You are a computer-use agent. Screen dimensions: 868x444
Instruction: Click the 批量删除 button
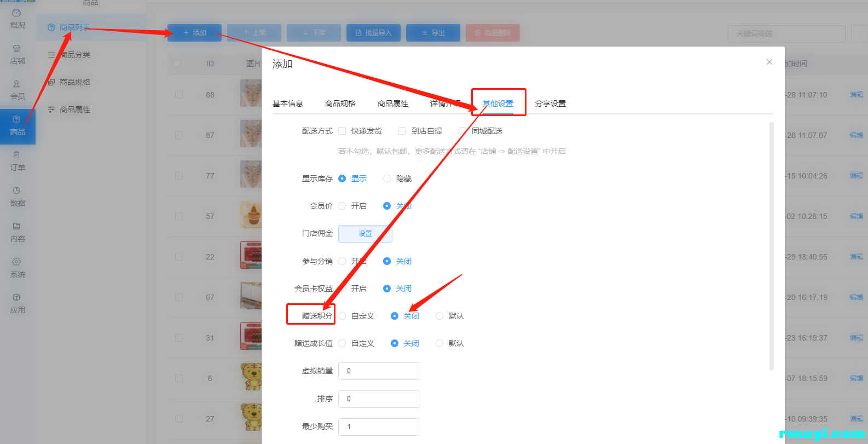(x=493, y=33)
